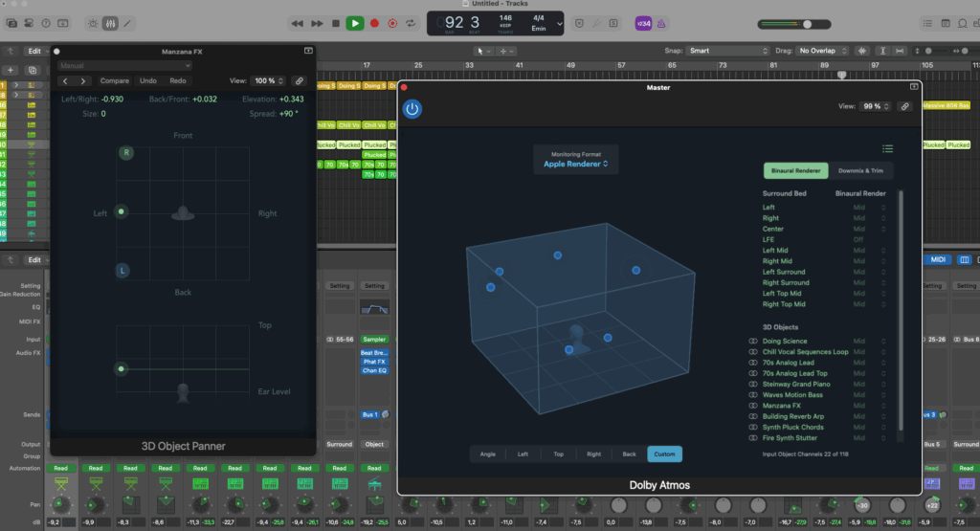Screen dimensions: 980x531
Task: Click the red Record button
Action: point(374,23)
